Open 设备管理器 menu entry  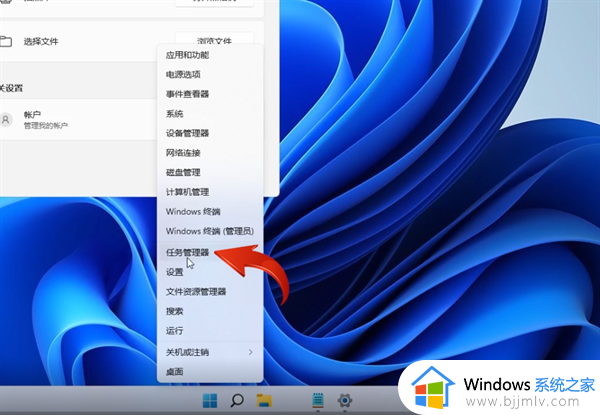pyautogui.click(x=210, y=133)
